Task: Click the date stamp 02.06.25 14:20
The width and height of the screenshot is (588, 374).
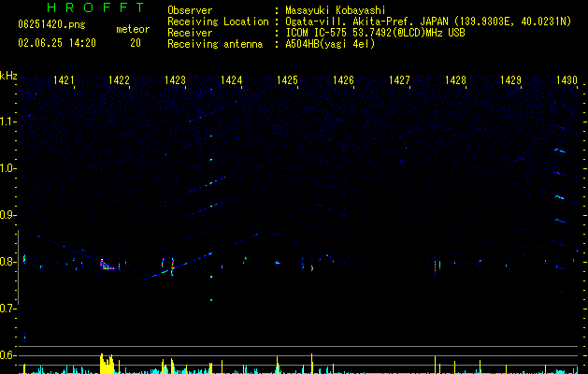Action: (x=57, y=43)
